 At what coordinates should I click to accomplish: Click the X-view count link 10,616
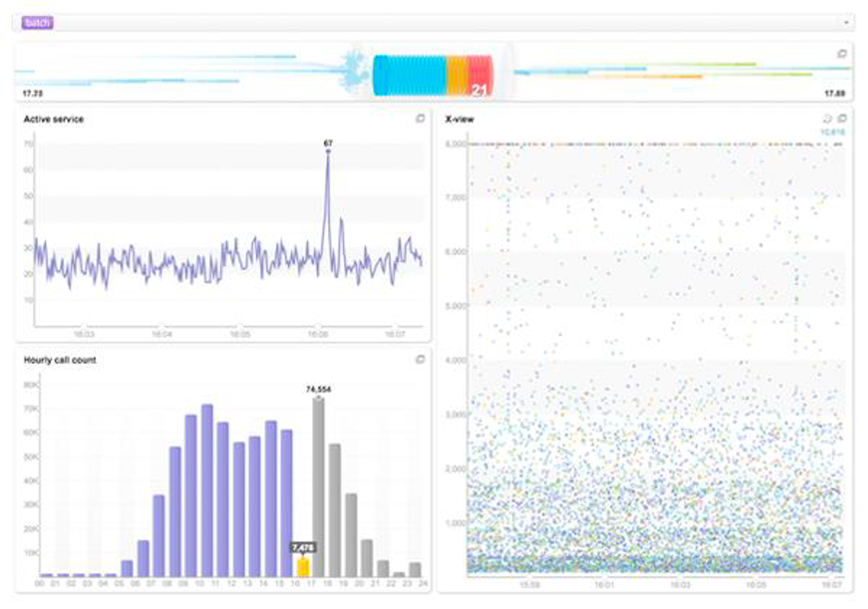[x=831, y=132]
